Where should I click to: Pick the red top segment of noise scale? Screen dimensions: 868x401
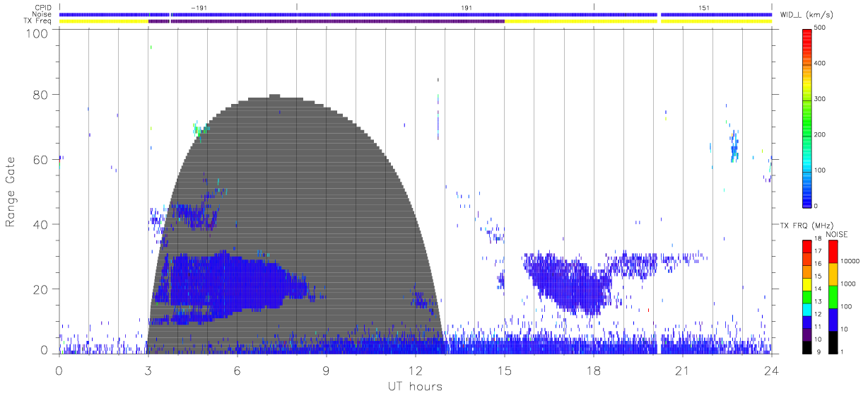coord(832,251)
